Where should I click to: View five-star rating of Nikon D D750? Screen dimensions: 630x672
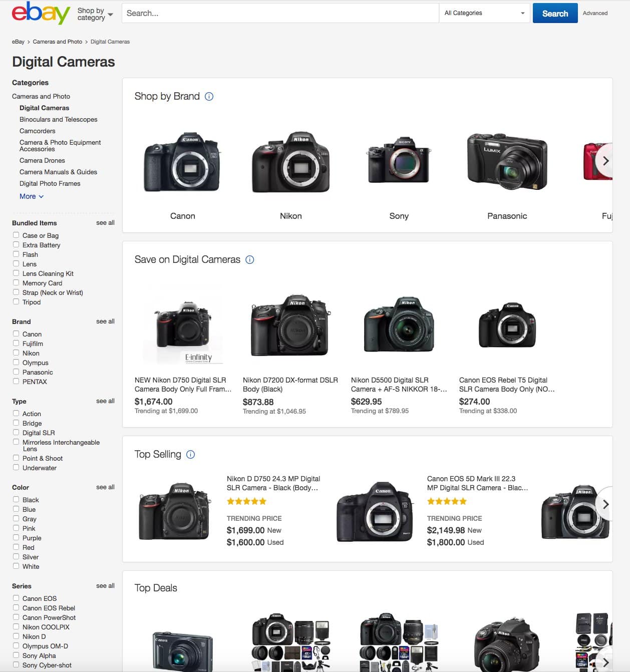247,501
